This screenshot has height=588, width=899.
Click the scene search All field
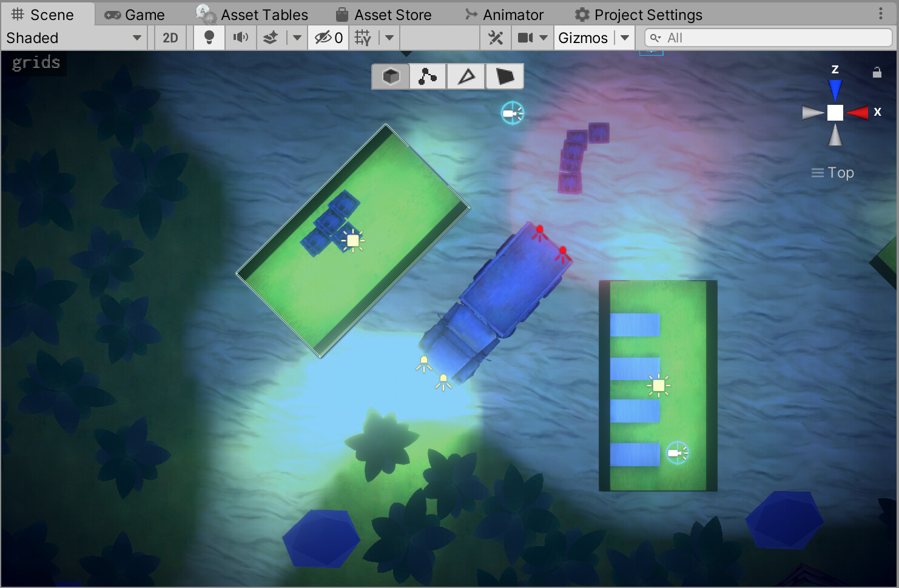coord(768,38)
